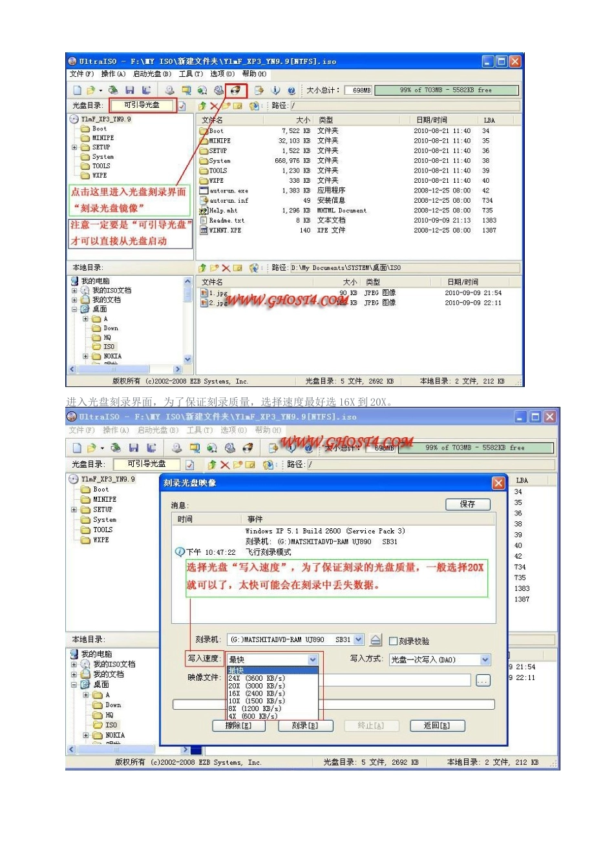Click 99% of 703MB capacity bar, upper window
Viewport: 614px width, 868px height.
(x=446, y=90)
